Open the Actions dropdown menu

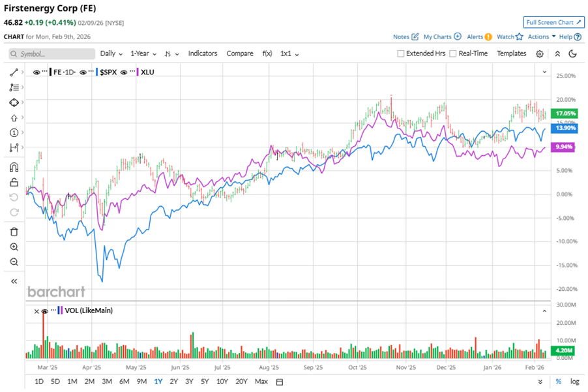pos(542,37)
